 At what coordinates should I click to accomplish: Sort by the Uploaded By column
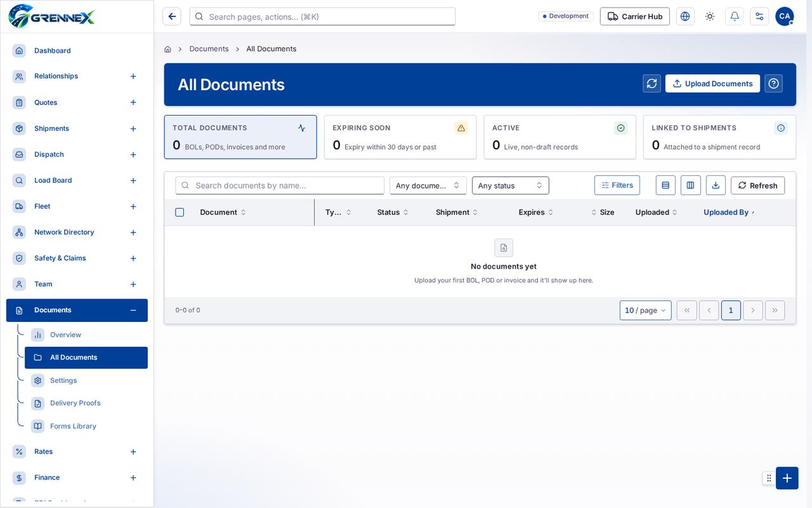(x=729, y=212)
